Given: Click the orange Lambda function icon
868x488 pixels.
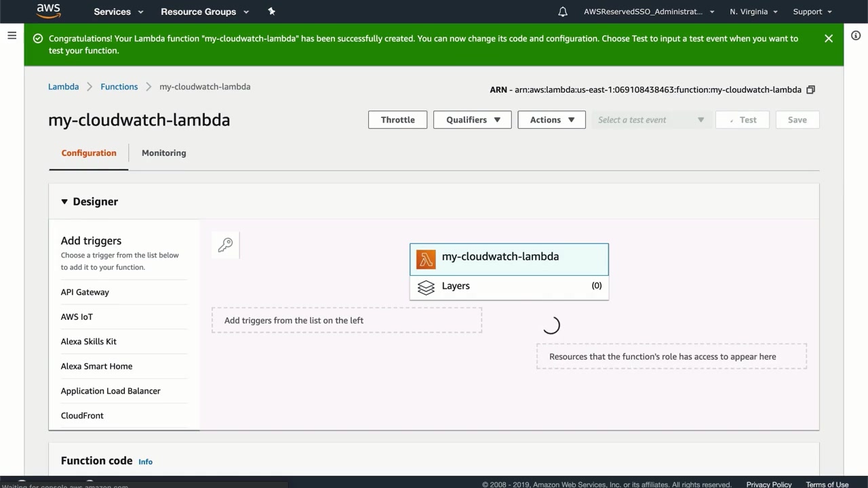Looking at the screenshot, I should coord(426,259).
